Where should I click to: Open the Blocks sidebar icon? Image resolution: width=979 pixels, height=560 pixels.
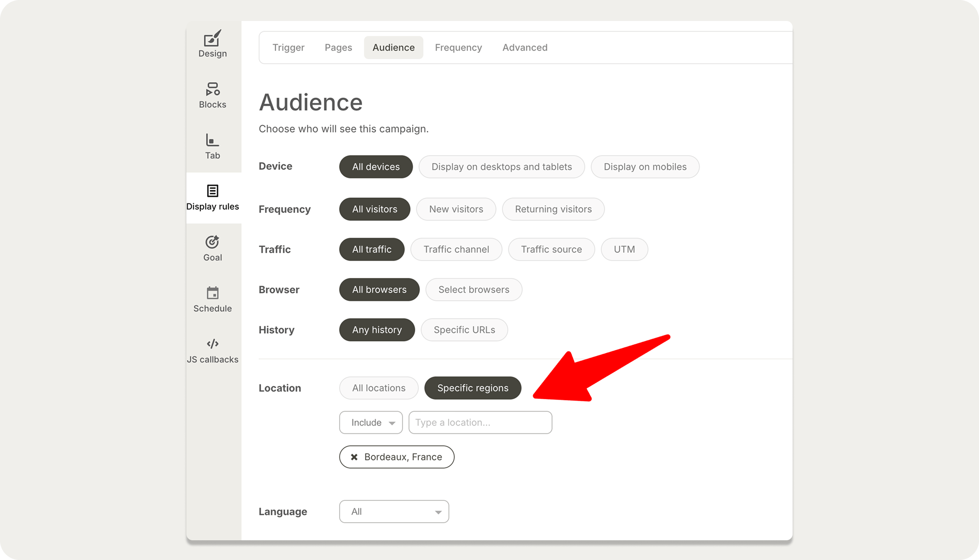212,89
